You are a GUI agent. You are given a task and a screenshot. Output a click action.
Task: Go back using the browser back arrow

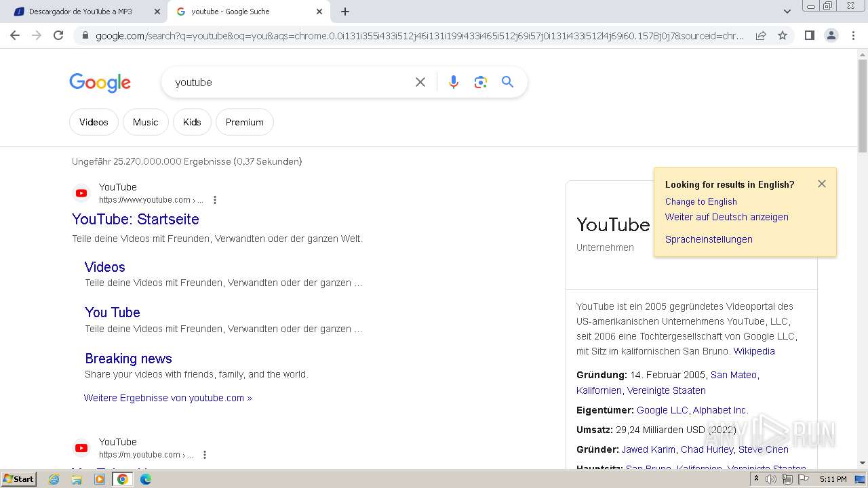[x=15, y=35]
